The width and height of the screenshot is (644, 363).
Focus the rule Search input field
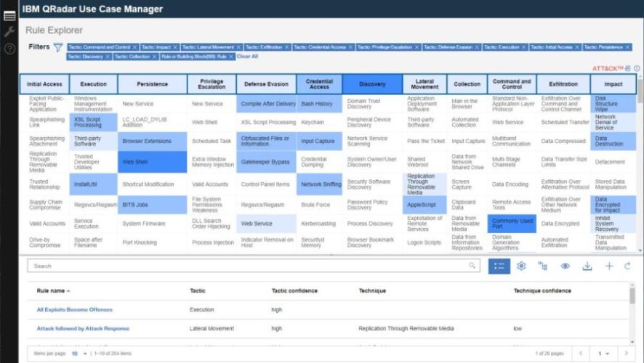[x=254, y=266]
